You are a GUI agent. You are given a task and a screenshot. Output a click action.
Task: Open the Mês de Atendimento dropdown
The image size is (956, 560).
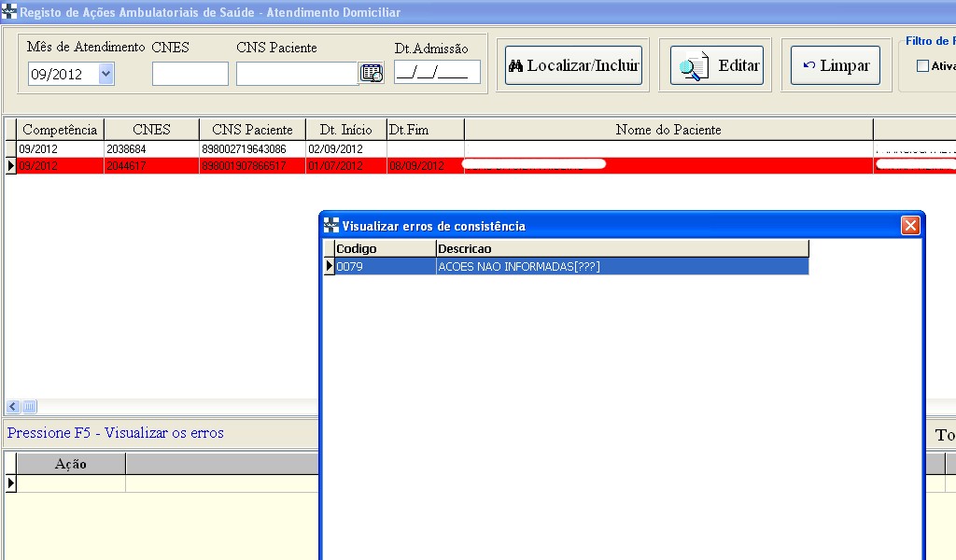pos(105,74)
